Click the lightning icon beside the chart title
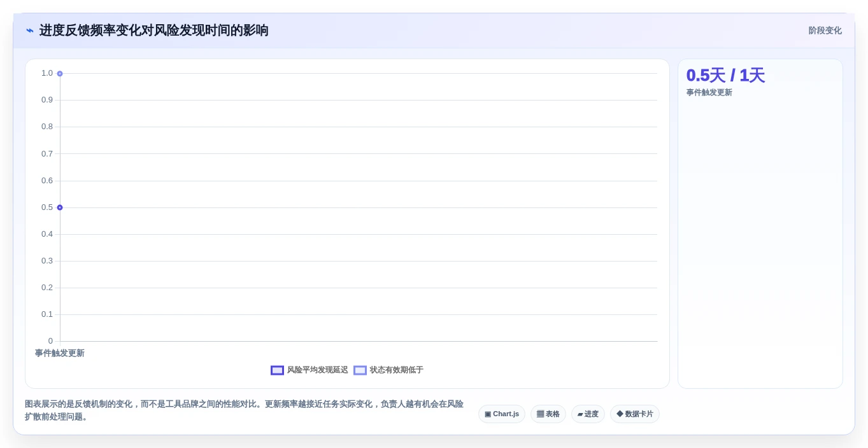868x448 pixels. (30, 31)
